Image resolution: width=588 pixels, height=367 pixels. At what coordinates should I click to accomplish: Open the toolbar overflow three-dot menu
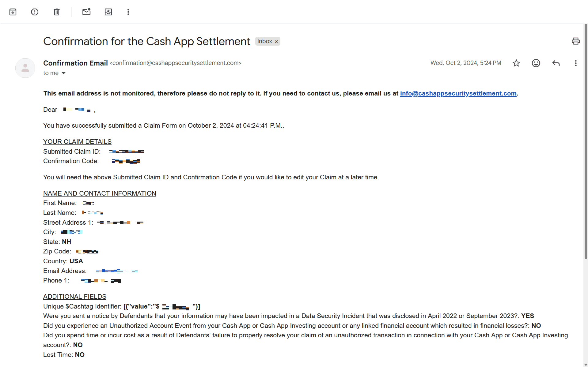pyautogui.click(x=128, y=12)
